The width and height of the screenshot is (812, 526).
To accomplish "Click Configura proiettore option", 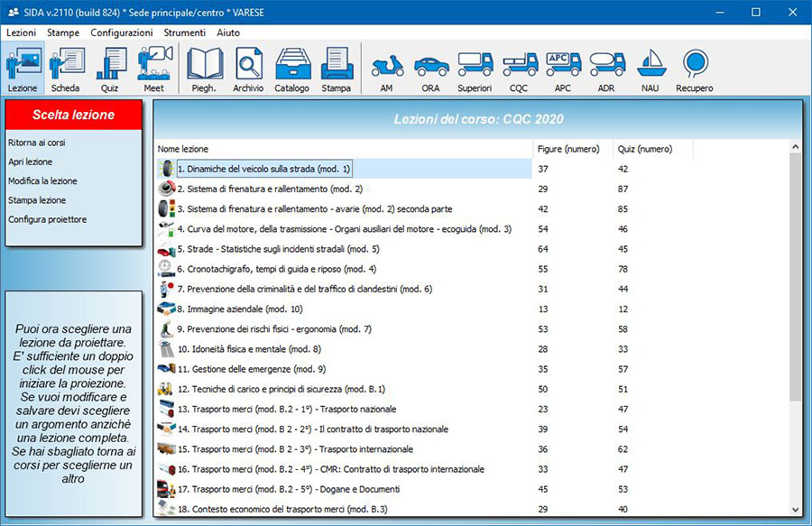I will coord(48,219).
